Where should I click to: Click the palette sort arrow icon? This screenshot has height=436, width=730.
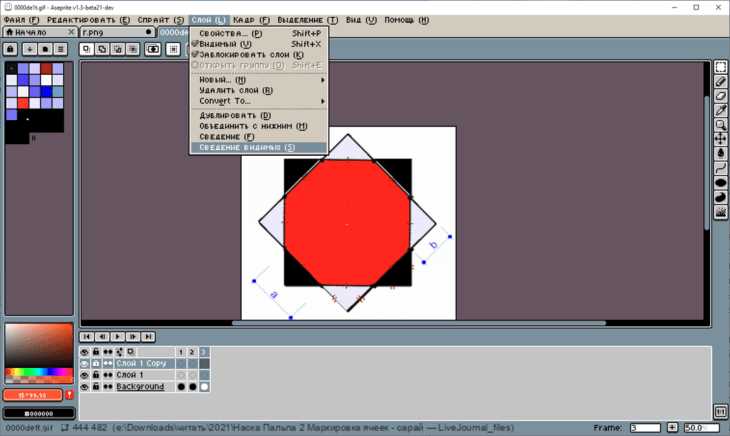[x=29, y=49]
